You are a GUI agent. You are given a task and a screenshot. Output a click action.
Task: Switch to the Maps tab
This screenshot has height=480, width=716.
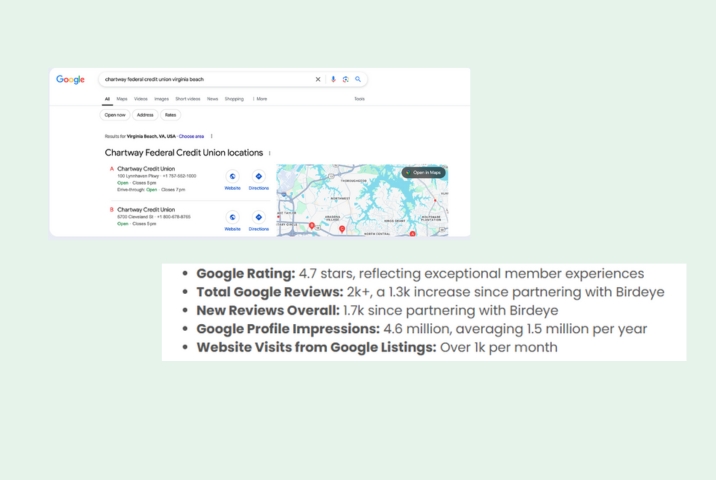pyautogui.click(x=122, y=99)
